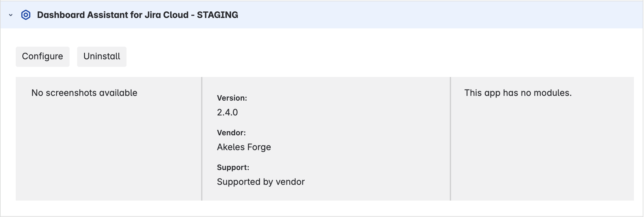644x217 pixels.
Task: Open the Akeles Forge vendor name
Action: [x=244, y=147]
